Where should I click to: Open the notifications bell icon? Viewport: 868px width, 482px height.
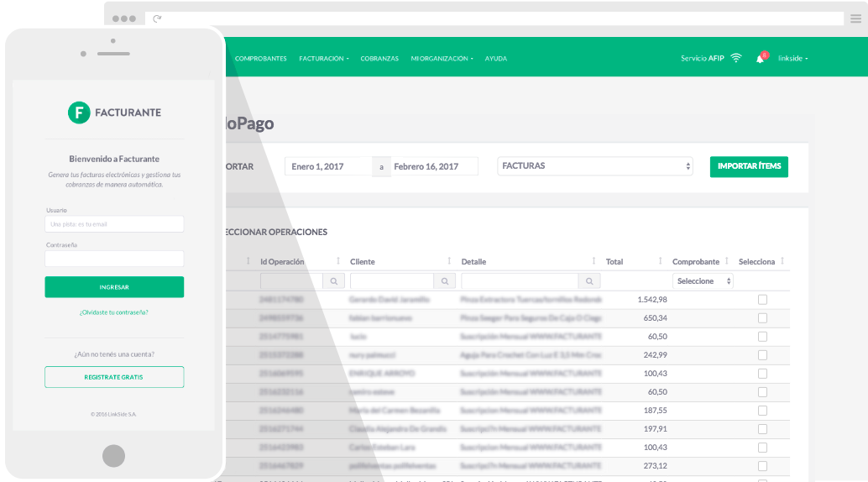(x=760, y=59)
